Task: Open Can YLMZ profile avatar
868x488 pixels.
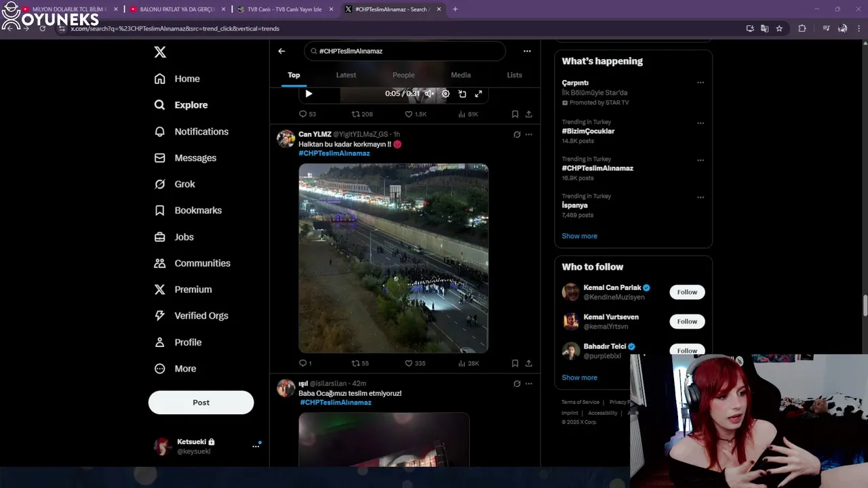Action: point(285,139)
